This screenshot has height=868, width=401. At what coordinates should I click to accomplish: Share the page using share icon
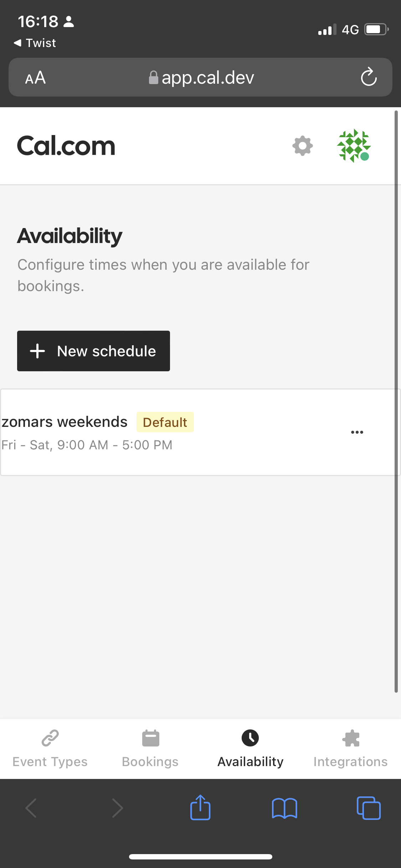coord(200,808)
